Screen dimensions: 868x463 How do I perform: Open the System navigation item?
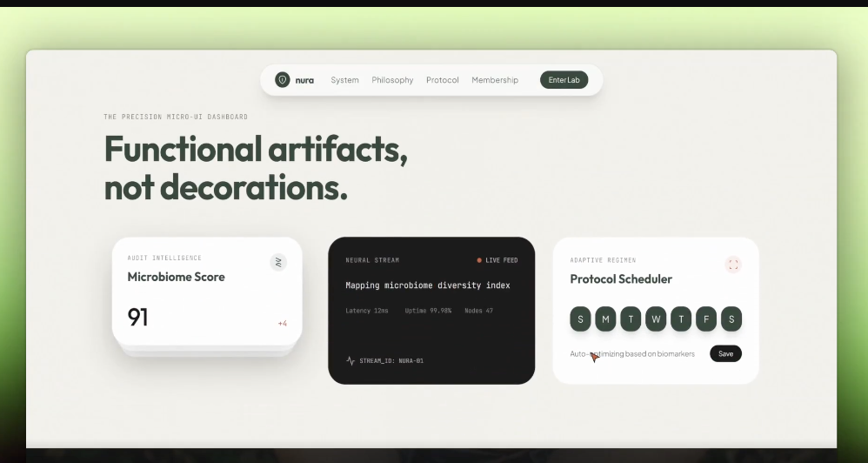click(344, 80)
